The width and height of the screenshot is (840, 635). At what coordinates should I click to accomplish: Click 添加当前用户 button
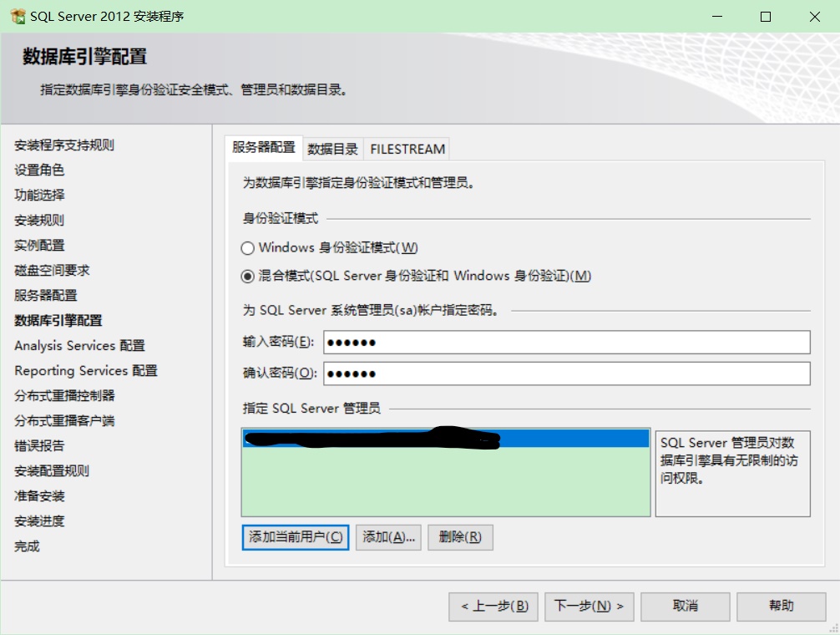coord(296,537)
